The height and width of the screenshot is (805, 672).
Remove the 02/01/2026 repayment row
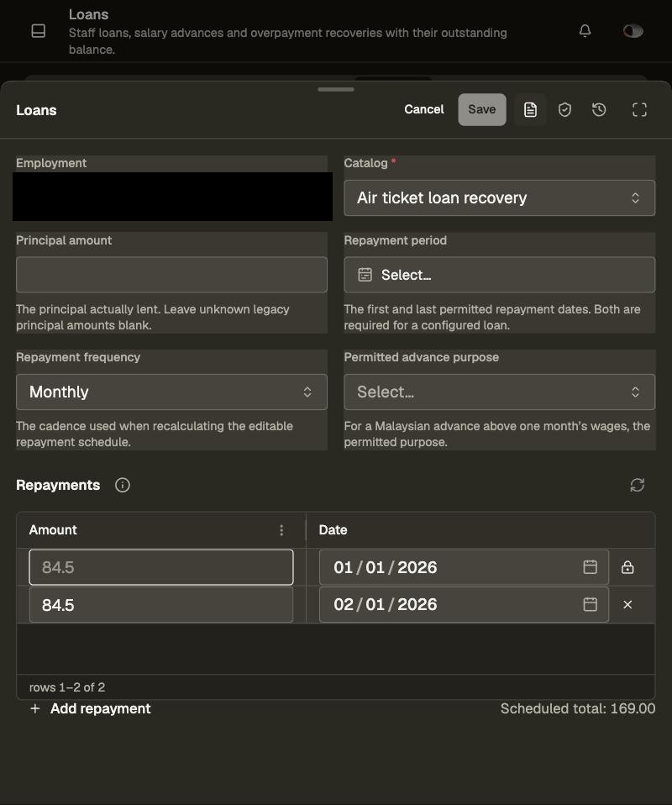(x=627, y=605)
